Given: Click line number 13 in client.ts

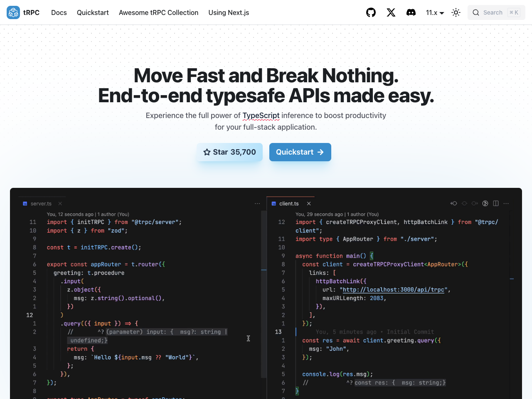Looking at the screenshot, I should [278, 332].
